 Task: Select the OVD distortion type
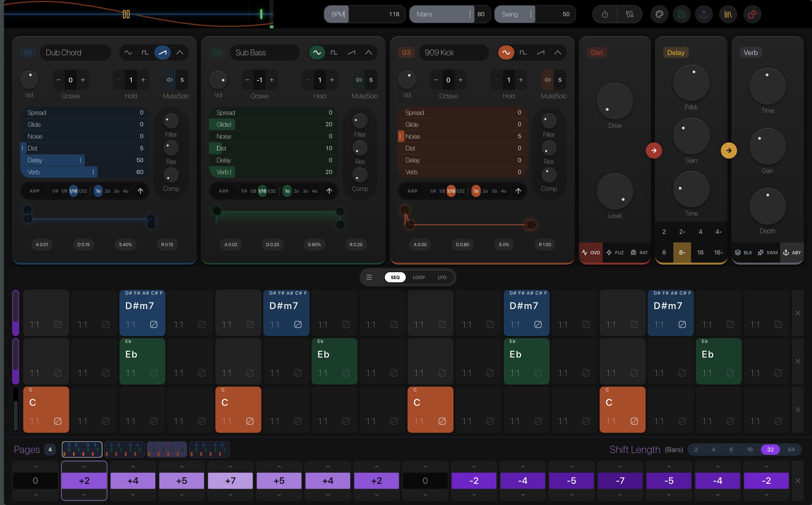pyautogui.click(x=591, y=252)
